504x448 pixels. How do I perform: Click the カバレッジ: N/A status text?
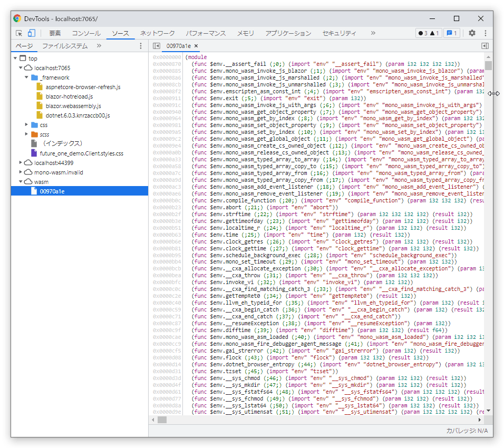click(467, 431)
